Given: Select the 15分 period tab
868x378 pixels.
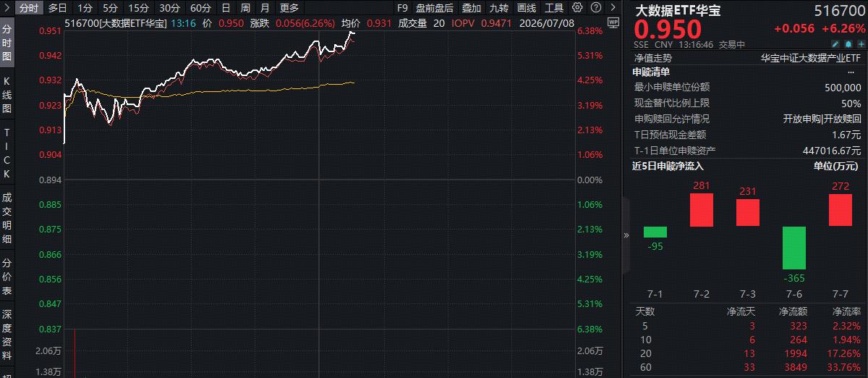Looking at the screenshot, I should [x=137, y=8].
